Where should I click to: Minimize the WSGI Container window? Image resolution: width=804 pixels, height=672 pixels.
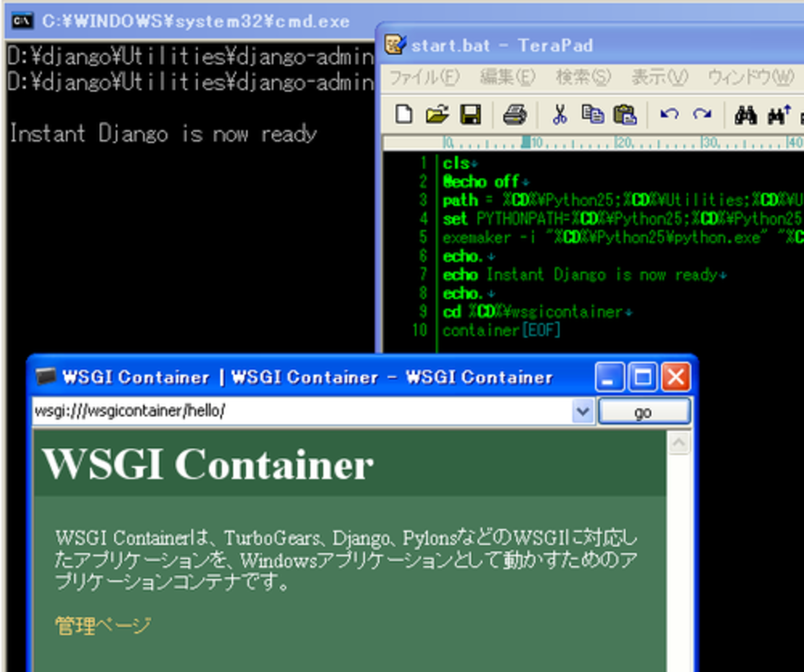[x=609, y=377]
